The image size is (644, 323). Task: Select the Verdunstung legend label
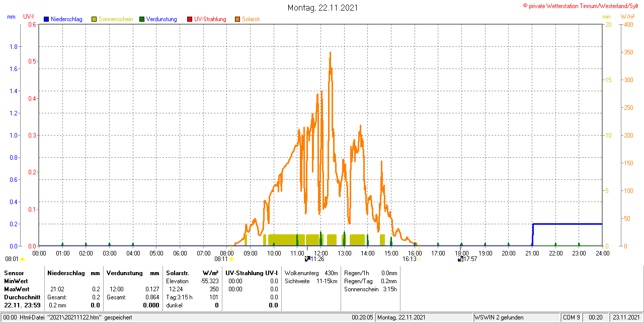click(162, 19)
